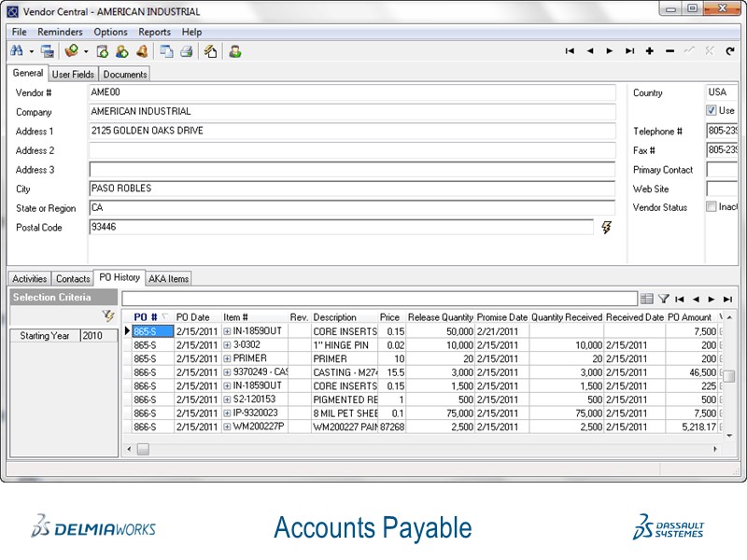Open the Reports menu
Screen dimensions: 747x560
(x=154, y=32)
